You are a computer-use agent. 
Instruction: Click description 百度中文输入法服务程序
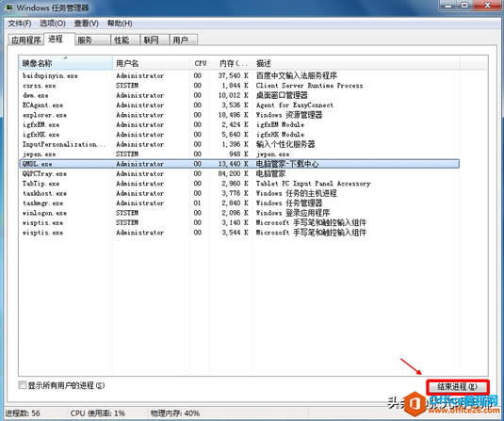(x=297, y=76)
